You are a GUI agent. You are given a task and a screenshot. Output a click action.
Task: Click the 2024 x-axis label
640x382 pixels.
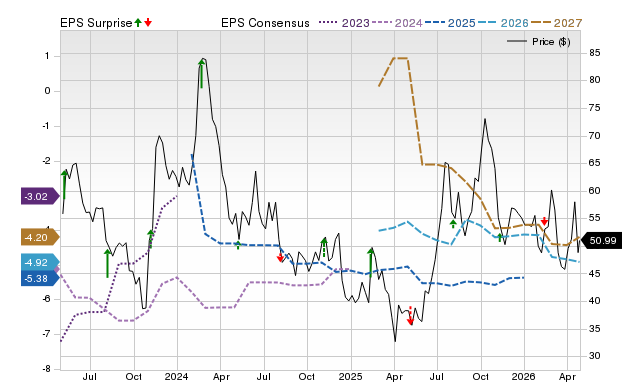click(x=176, y=376)
